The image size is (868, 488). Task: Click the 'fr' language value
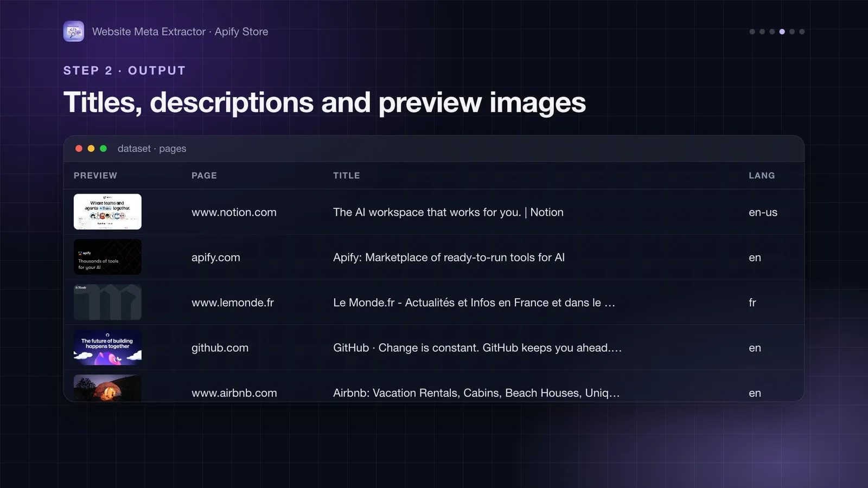752,303
